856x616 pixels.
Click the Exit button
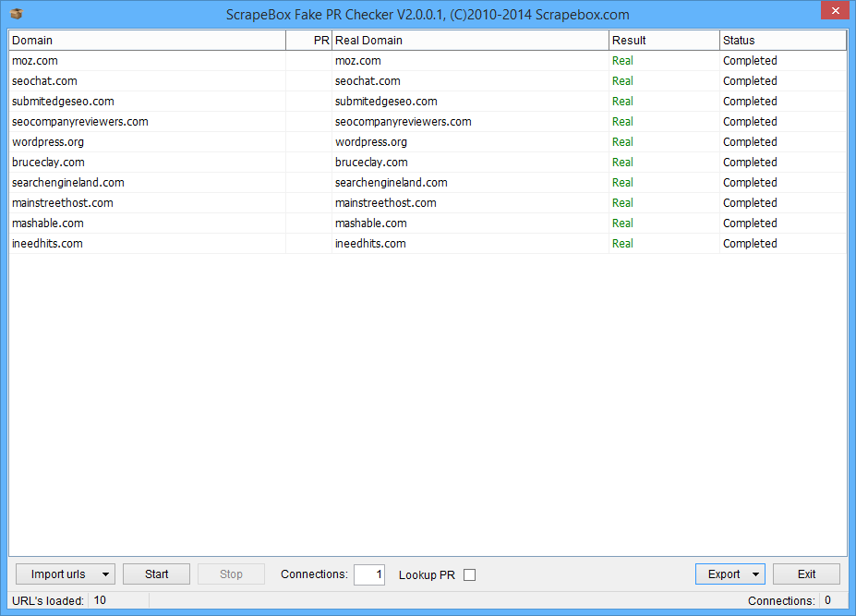tap(806, 574)
